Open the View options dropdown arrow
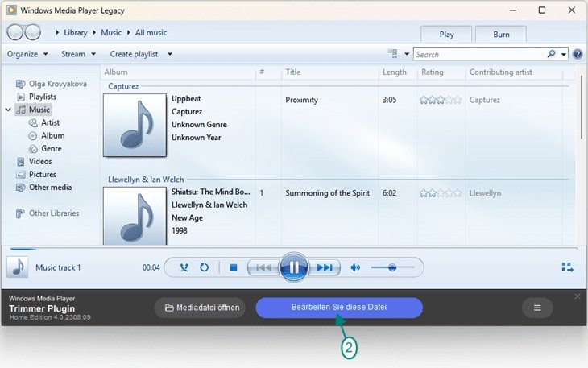Viewport: 588px width, 368px height. tap(407, 54)
